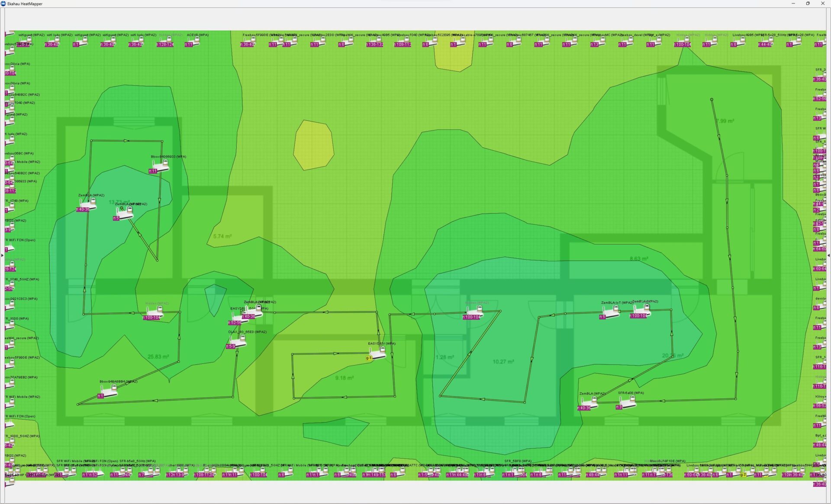
Task: Click the FR WiFi Mobile (WPA2) access point in the left column
Action: (x=10, y=404)
